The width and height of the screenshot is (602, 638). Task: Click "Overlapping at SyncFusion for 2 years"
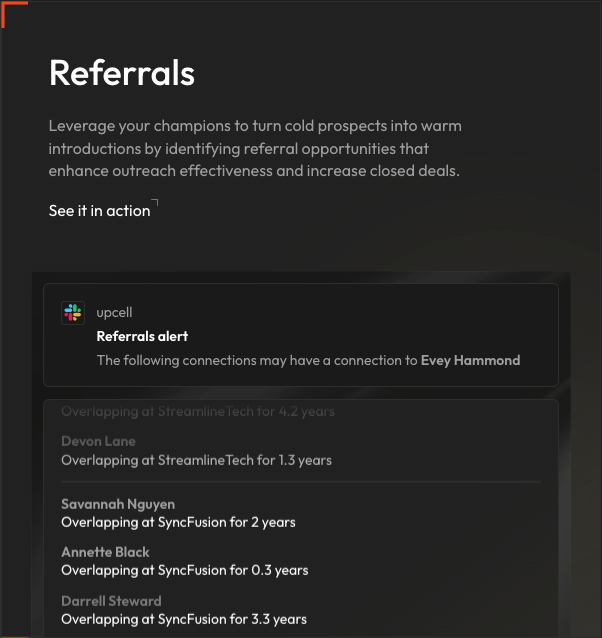click(x=178, y=522)
